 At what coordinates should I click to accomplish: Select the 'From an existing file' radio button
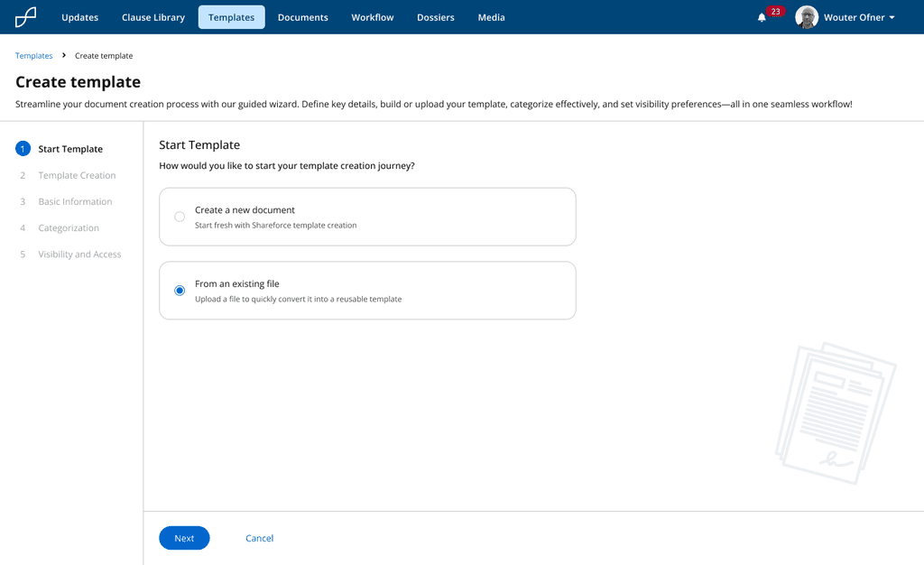(x=180, y=291)
